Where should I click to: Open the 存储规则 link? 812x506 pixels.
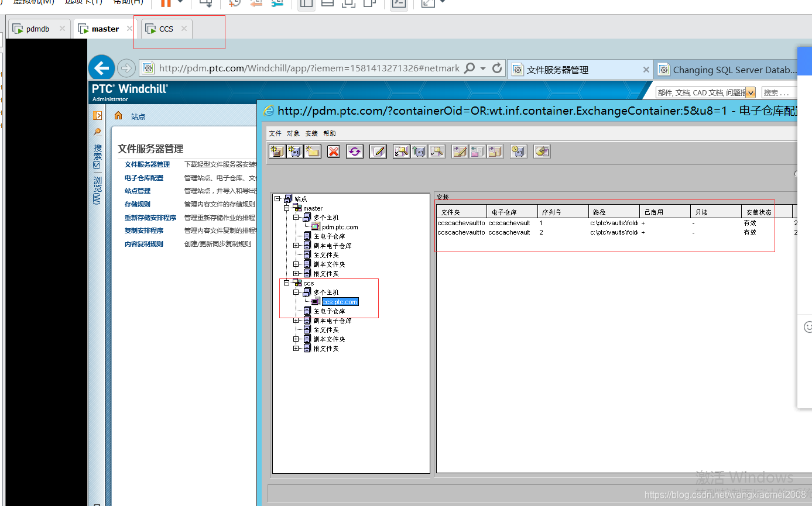pyautogui.click(x=138, y=204)
